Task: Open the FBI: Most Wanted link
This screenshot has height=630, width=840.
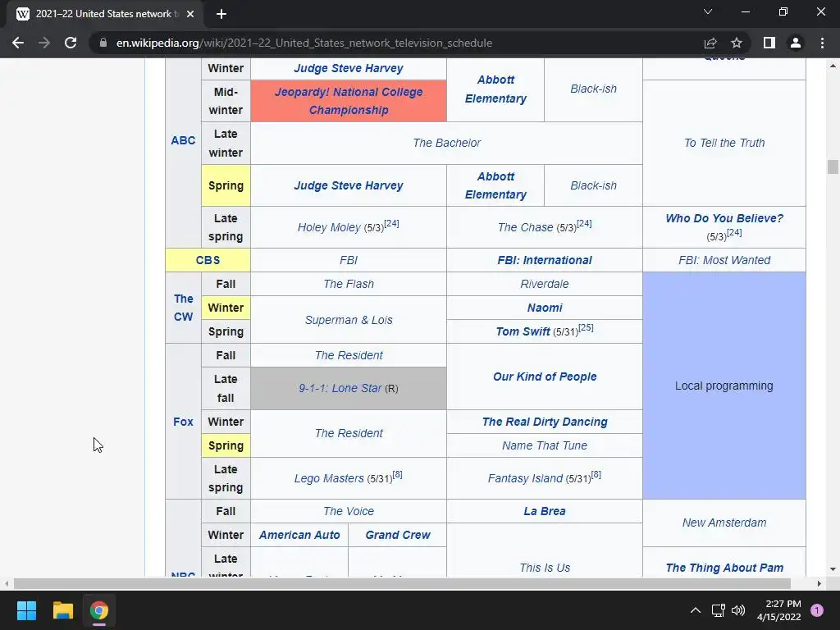Action: 724,260
